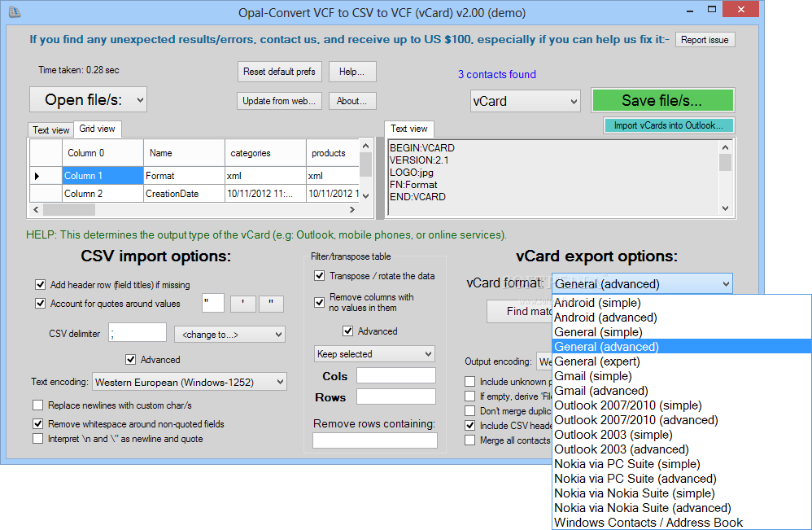Enable Merge all contacts checkbox
This screenshot has width=812, height=530.
469,440
